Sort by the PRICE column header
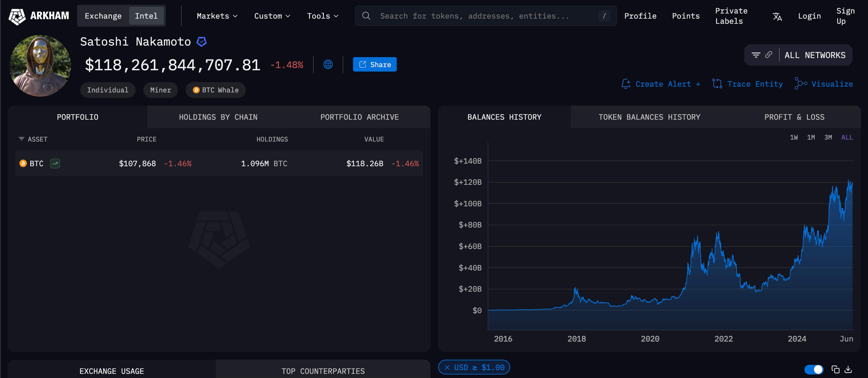868x378 pixels. [x=146, y=139]
